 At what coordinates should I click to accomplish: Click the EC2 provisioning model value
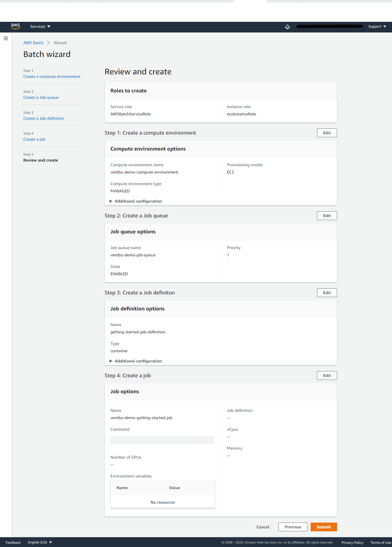230,172
